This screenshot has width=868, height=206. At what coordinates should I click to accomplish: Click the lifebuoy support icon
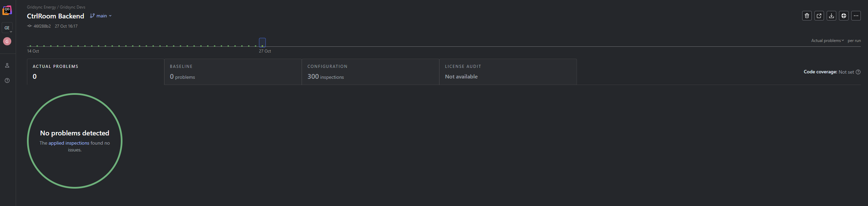coord(843,16)
